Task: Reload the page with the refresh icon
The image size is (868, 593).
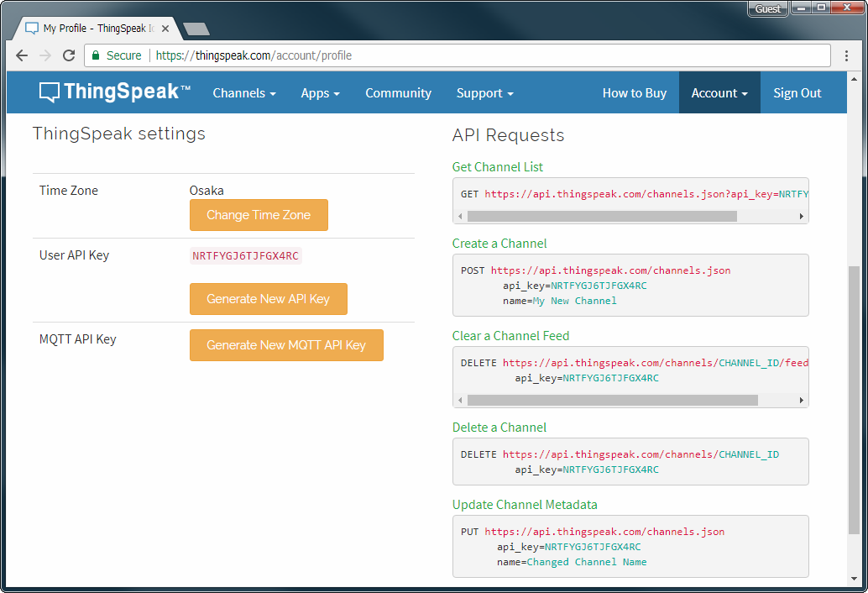Action: tap(69, 55)
